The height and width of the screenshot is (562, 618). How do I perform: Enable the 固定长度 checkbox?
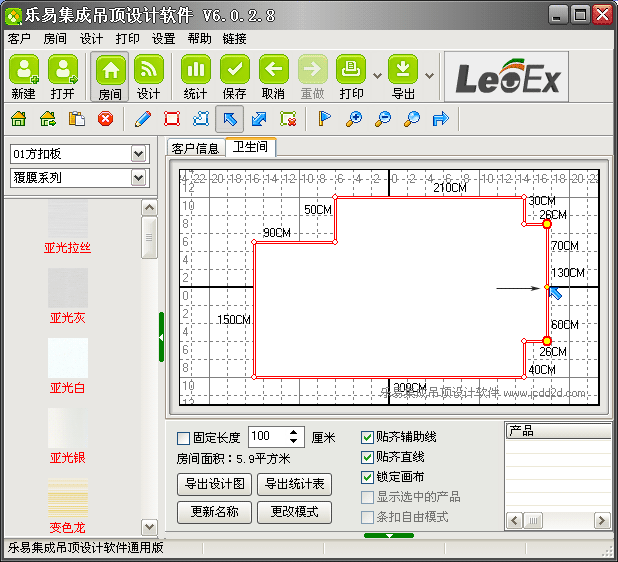coord(183,437)
